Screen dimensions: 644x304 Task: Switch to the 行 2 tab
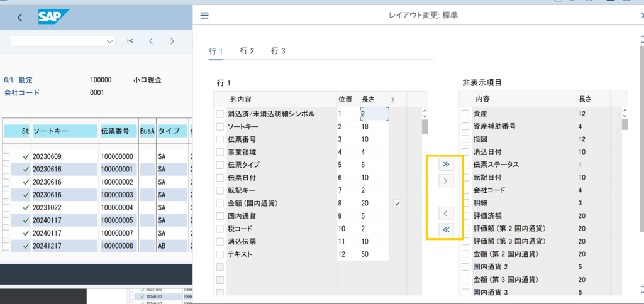pyautogui.click(x=247, y=51)
